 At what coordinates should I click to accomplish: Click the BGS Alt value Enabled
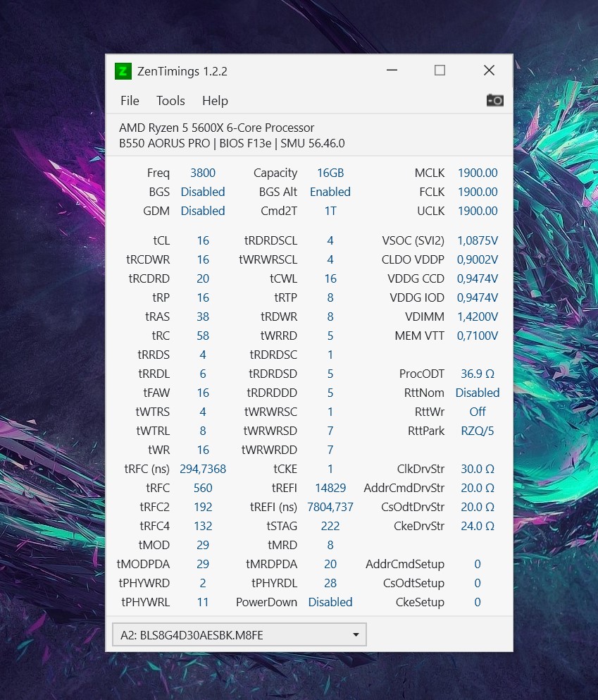point(330,192)
